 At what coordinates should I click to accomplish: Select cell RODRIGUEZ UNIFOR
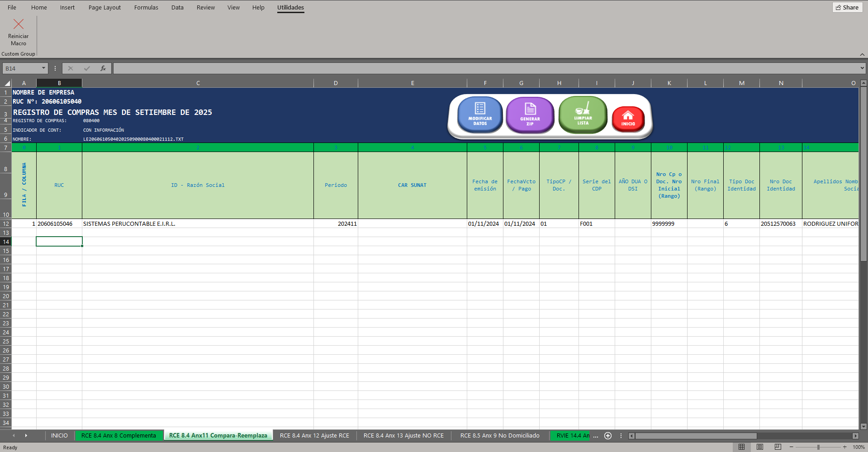click(x=830, y=224)
